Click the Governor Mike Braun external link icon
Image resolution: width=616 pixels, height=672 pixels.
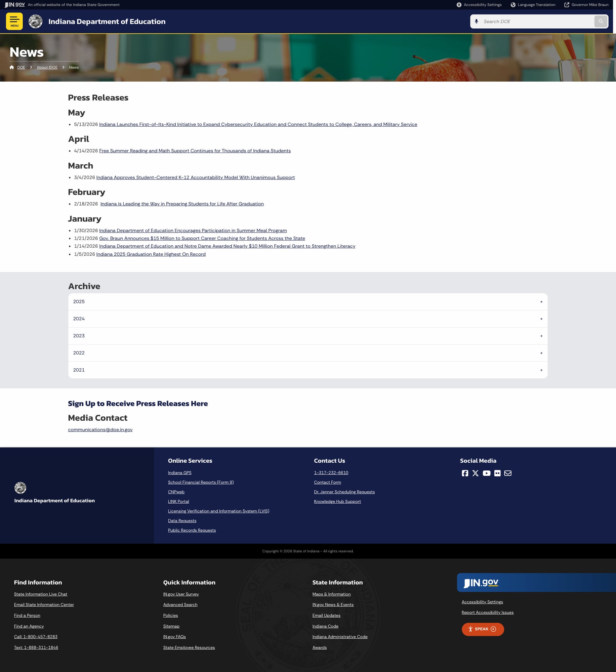pyautogui.click(x=567, y=5)
